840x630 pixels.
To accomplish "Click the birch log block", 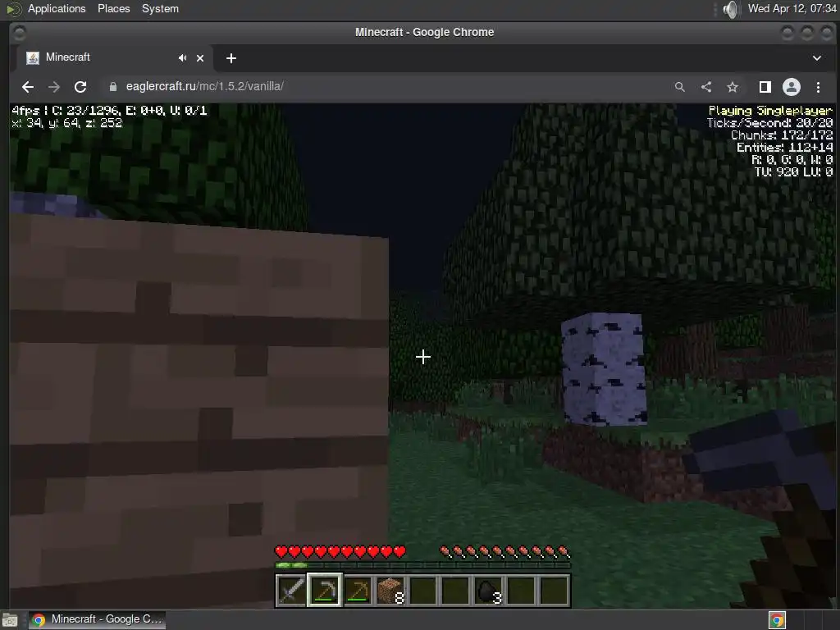I will click(x=603, y=370).
